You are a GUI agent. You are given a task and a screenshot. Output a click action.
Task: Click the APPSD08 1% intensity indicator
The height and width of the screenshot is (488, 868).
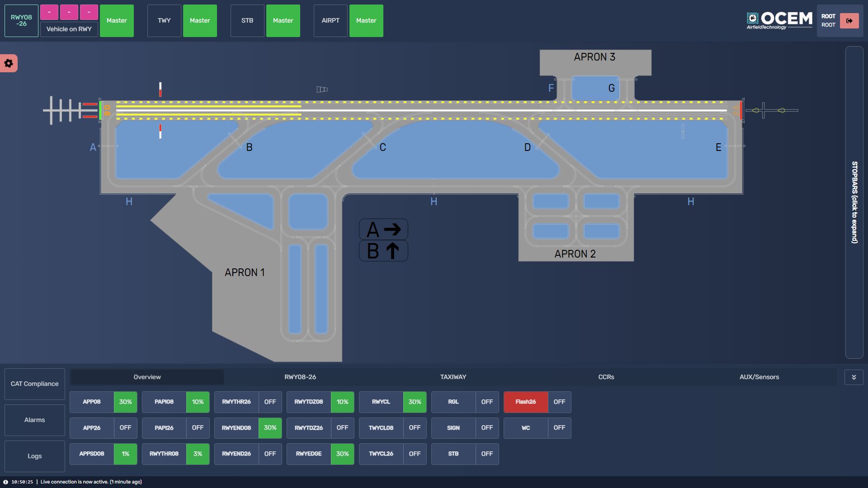pyautogui.click(x=125, y=454)
